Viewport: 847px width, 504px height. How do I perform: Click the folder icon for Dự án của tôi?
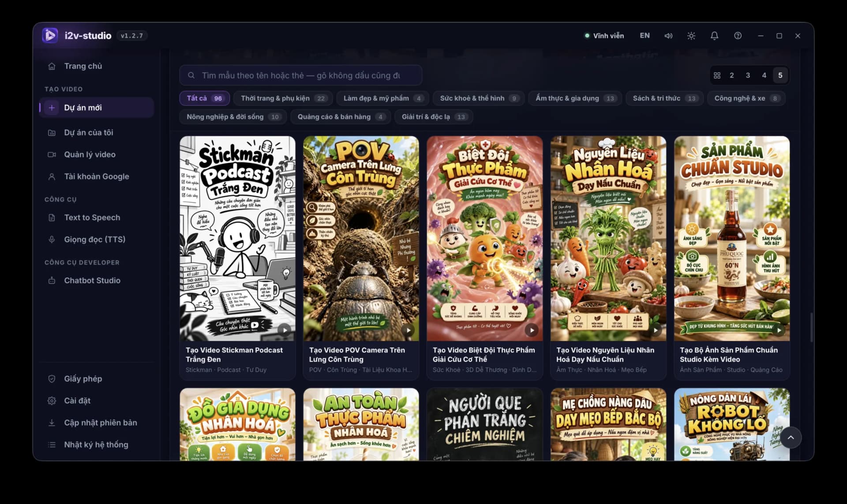pos(52,133)
